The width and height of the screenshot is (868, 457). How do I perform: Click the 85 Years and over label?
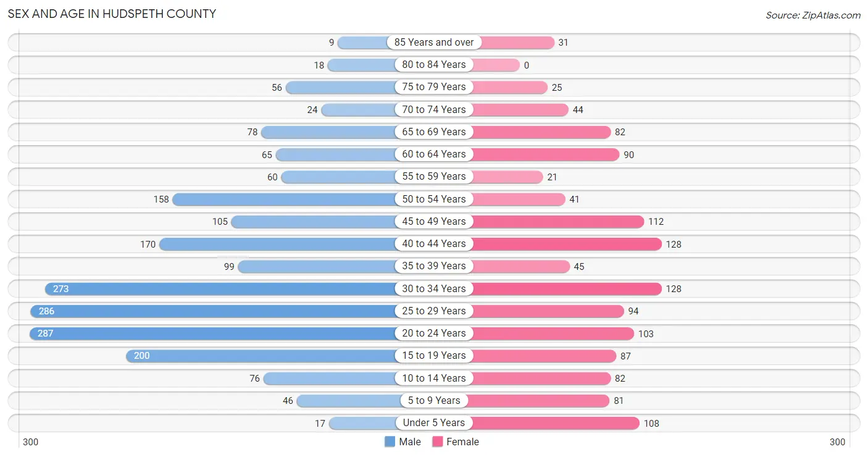pos(434,43)
